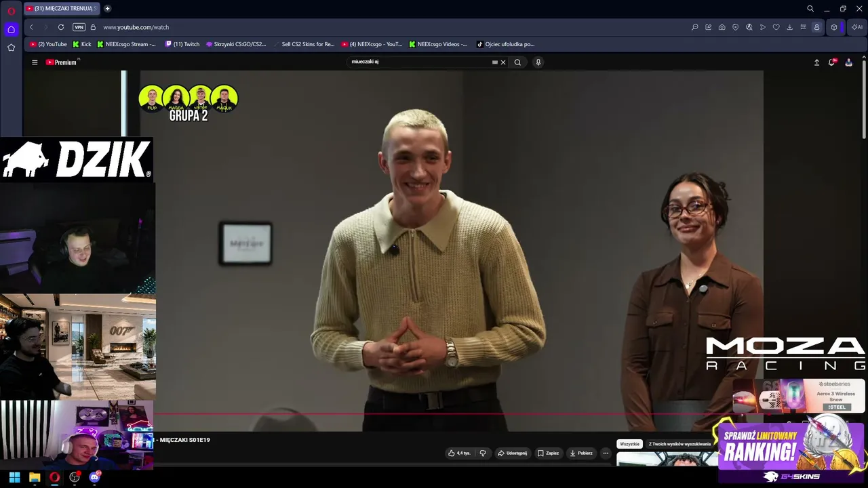The image size is (868, 488).
Task: Open Skrzynki CS:GO/CS2 bookmark
Action: click(236, 44)
